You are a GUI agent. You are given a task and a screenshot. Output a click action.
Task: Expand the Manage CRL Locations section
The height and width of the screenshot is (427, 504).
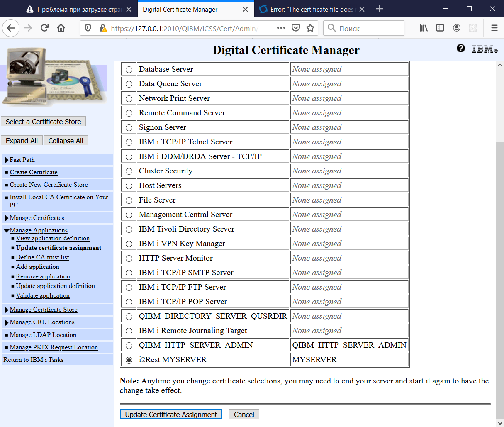(x=7, y=322)
